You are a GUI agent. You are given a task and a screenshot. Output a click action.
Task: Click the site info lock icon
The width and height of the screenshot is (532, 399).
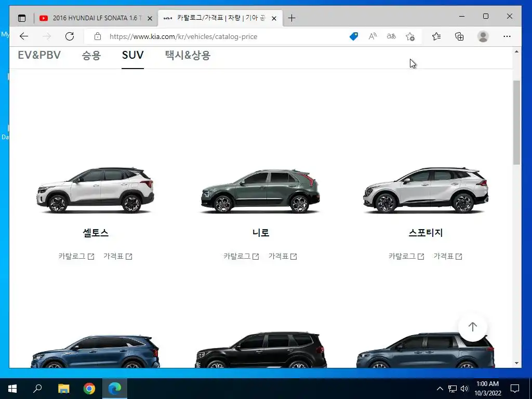tap(98, 36)
